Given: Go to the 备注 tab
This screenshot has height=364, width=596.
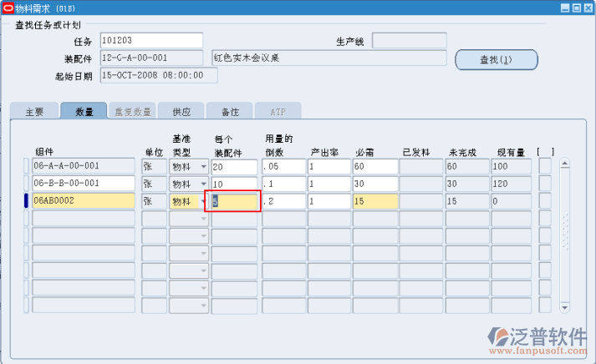Looking at the screenshot, I should pos(229,111).
